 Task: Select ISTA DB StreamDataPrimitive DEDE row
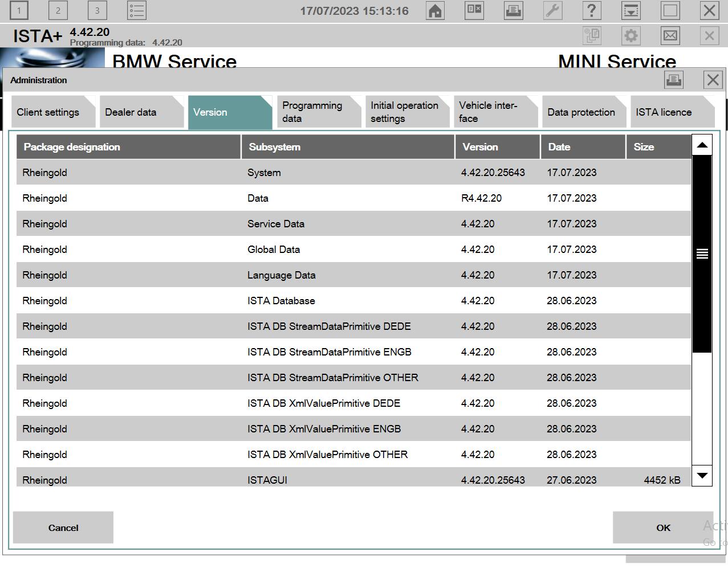click(353, 326)
